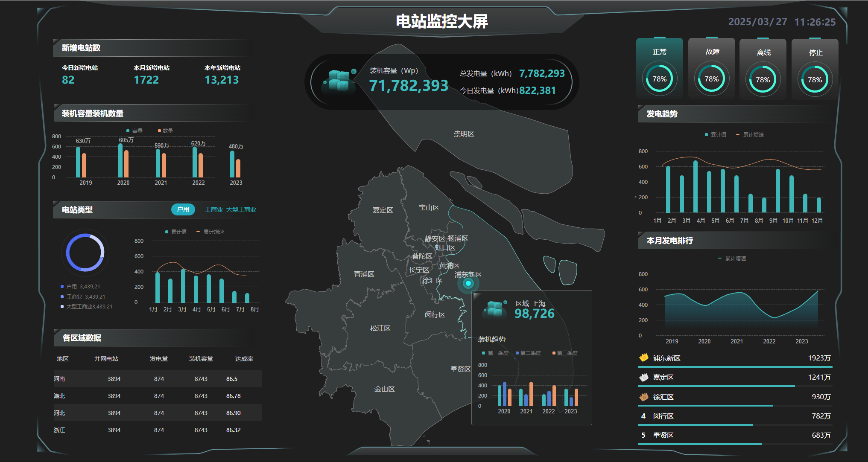
Task: Click the 正常 status ring gauge
Action: point(659,79)
